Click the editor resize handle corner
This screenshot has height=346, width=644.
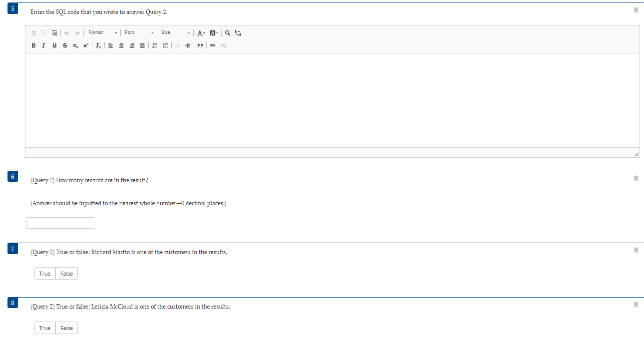[x=636, y=154]
